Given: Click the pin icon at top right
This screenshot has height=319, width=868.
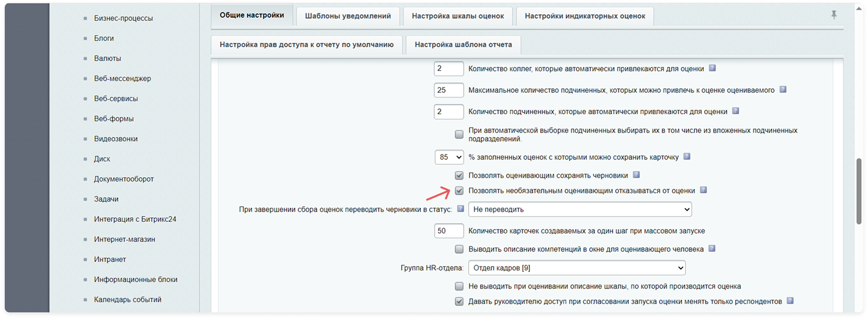Looking at the screenshot, I should point(834,15).
